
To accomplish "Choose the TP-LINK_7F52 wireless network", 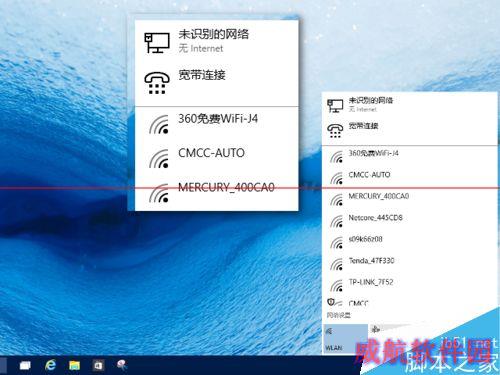I will (409, 285).
